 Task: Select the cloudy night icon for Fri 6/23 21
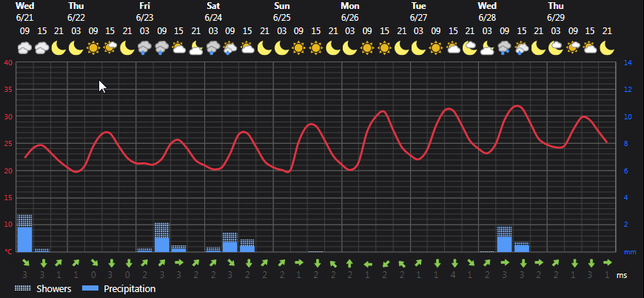[x=196, y=48]
